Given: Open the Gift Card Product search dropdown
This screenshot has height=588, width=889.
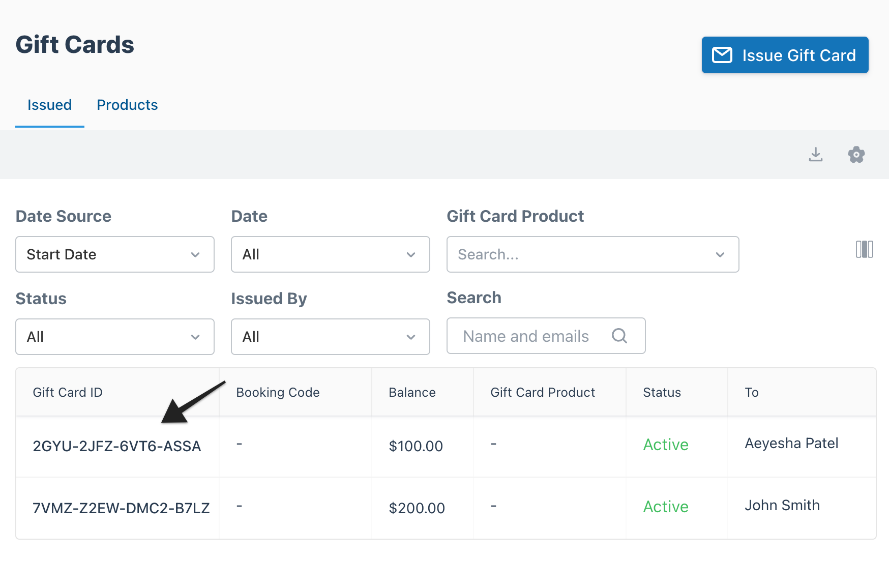Looking at the screenshot, I should (x=592, y=254).
